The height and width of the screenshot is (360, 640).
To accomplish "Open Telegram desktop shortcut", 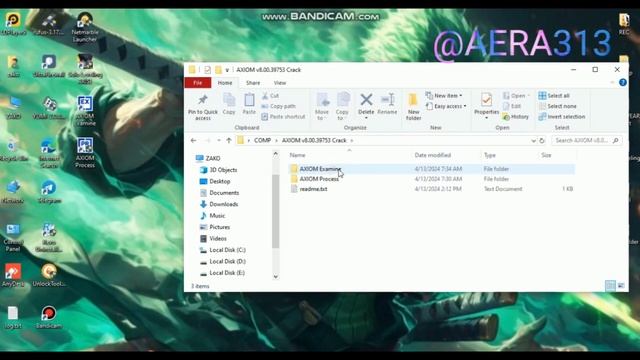I will (x=49, y=192).
